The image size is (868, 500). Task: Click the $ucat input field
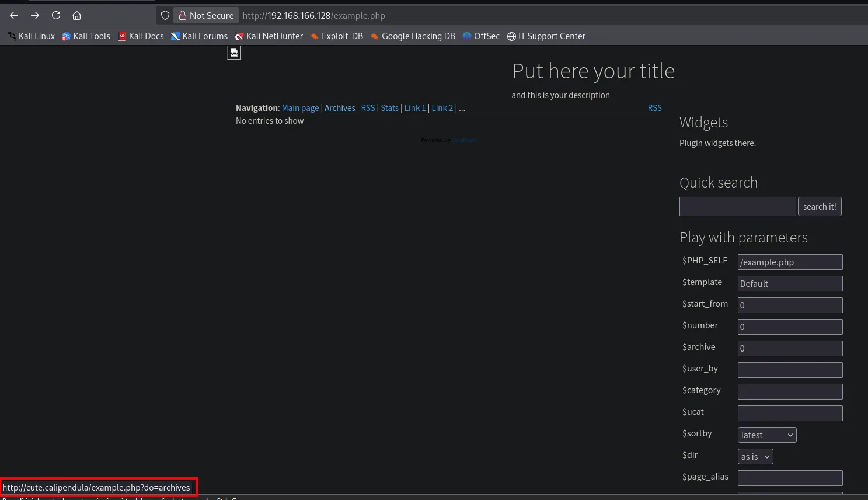790,414
